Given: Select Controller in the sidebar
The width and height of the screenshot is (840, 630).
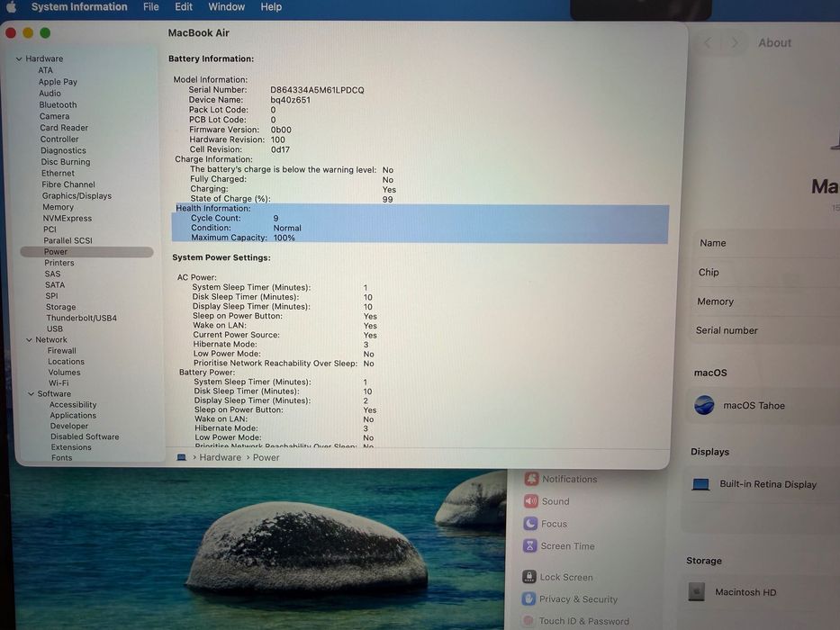Looking at the screenshot, I should click(x=59, y=139).
